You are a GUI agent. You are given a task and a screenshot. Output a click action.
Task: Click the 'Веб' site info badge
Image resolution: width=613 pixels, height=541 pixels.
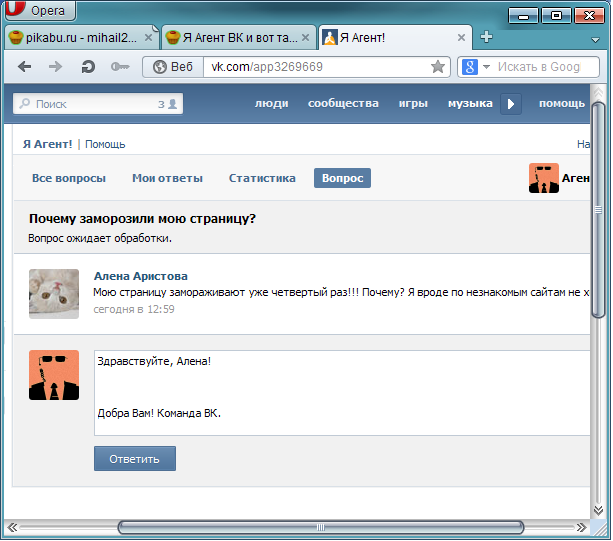coord(173,67)
